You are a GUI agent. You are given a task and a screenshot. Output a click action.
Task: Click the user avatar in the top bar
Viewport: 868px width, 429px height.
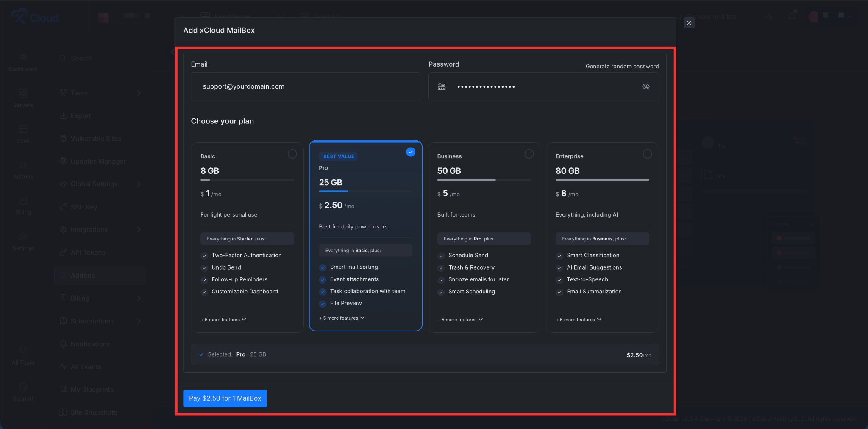[x=813, y=17]
